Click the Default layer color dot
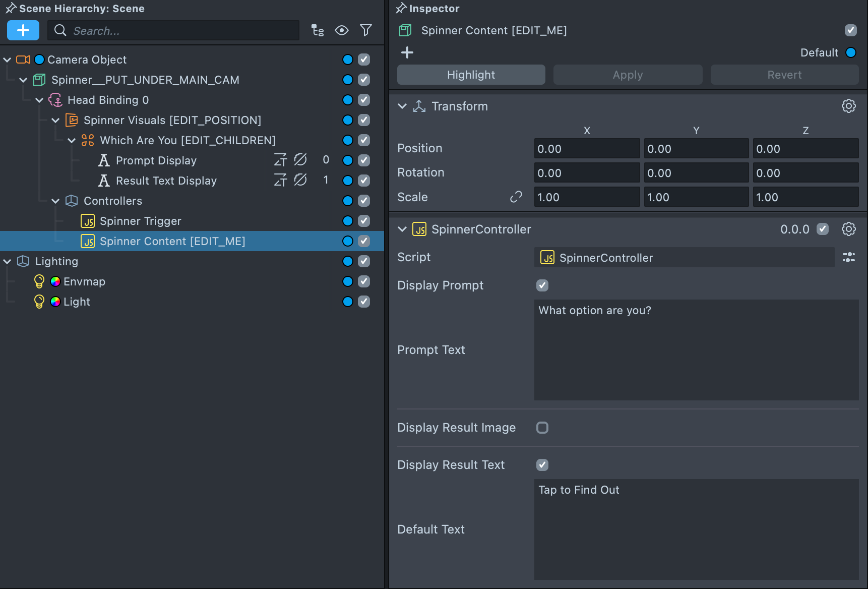This screenshot has width=868, height=589. click(x=851, y=52)
